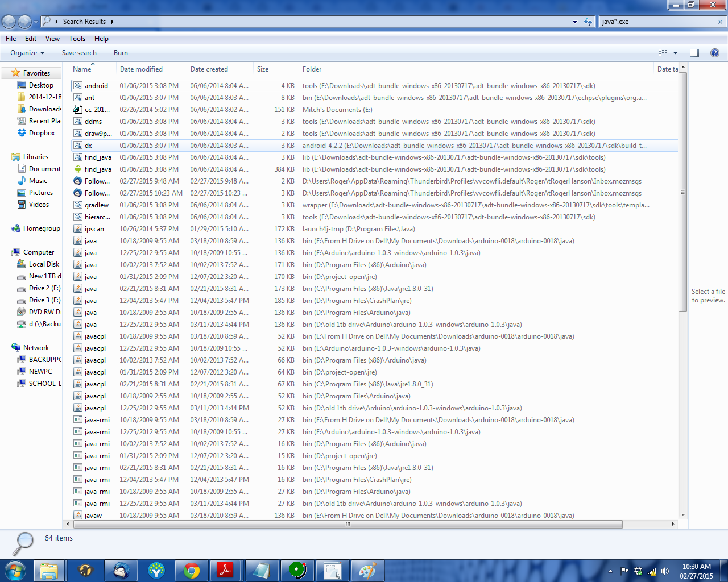Open Thunderbird from the taskbar
This screenshot has width=728, height=582.
pos(121,570)
